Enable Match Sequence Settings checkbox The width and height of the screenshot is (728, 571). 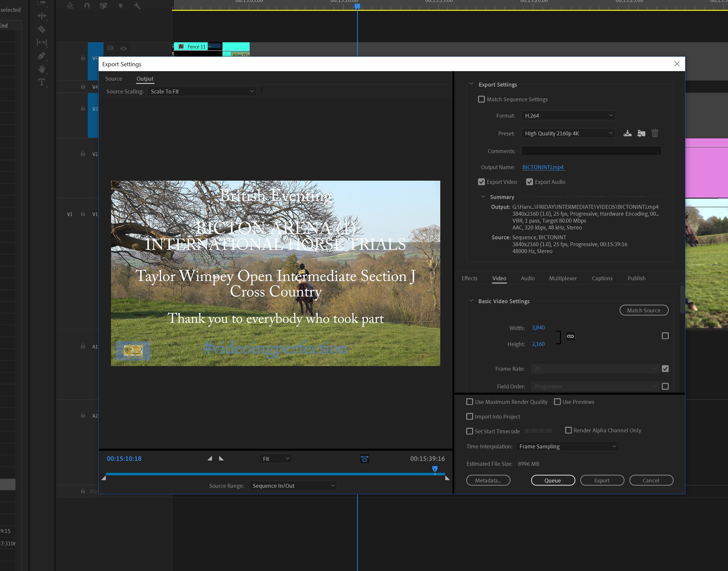(481, 99)
